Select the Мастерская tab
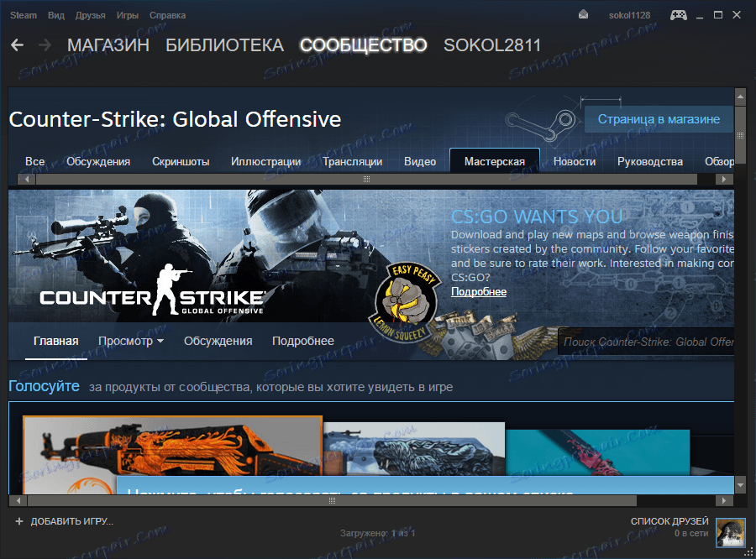The image size is (756, 559). click(x=495, y=161)
